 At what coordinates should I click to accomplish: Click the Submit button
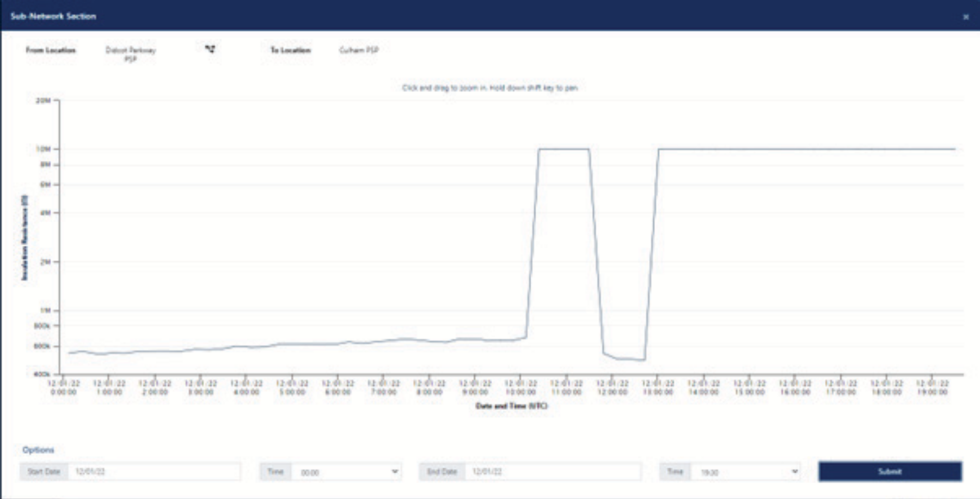click(x=890, y=472)
